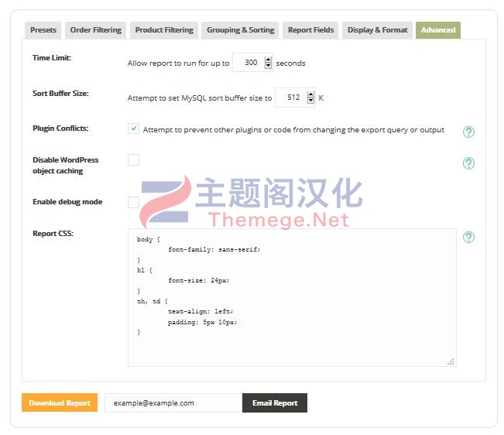Open the Report Fields tab
The height and width of the screenshot is (435, 504).
310,30
